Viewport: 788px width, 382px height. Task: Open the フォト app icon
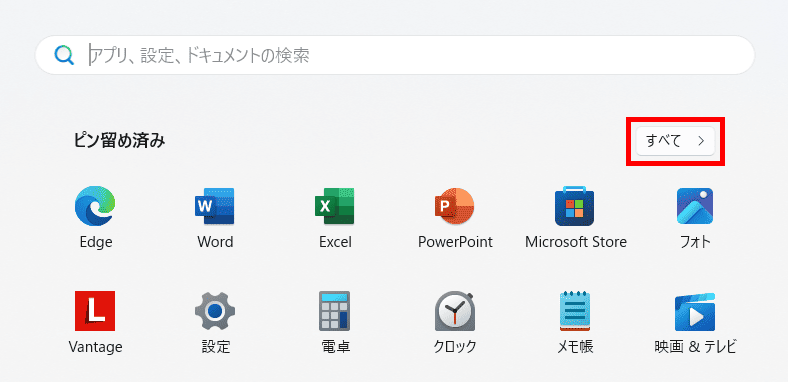(695, 206)
